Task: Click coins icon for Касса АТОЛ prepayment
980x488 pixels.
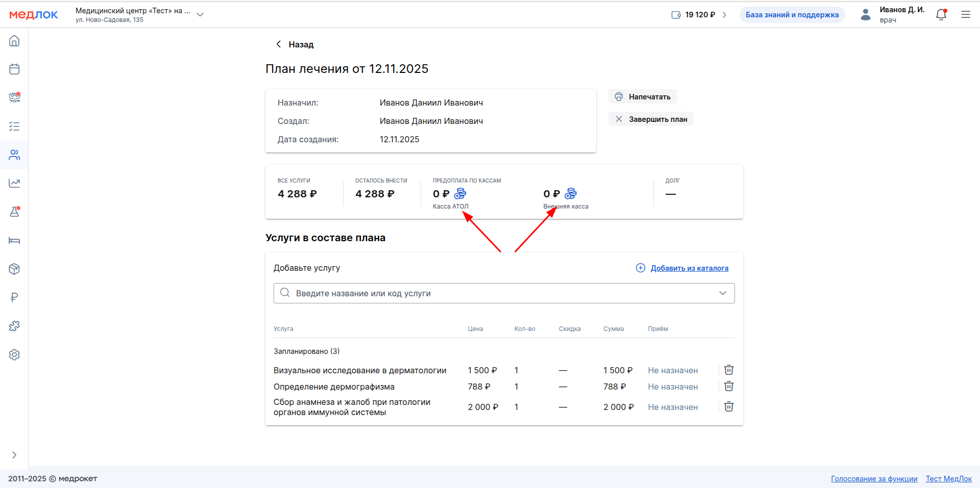Action: coord(460,194)
